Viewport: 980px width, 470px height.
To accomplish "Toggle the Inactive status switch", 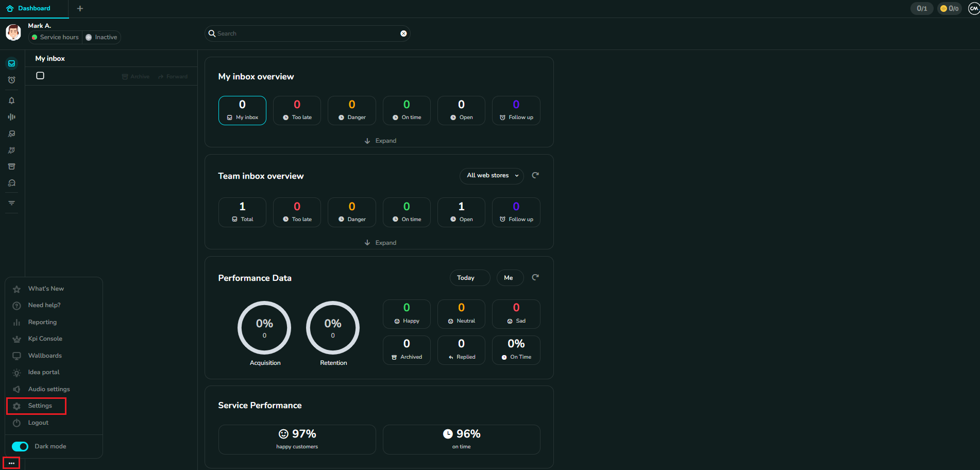I will (x=89, y=37).
